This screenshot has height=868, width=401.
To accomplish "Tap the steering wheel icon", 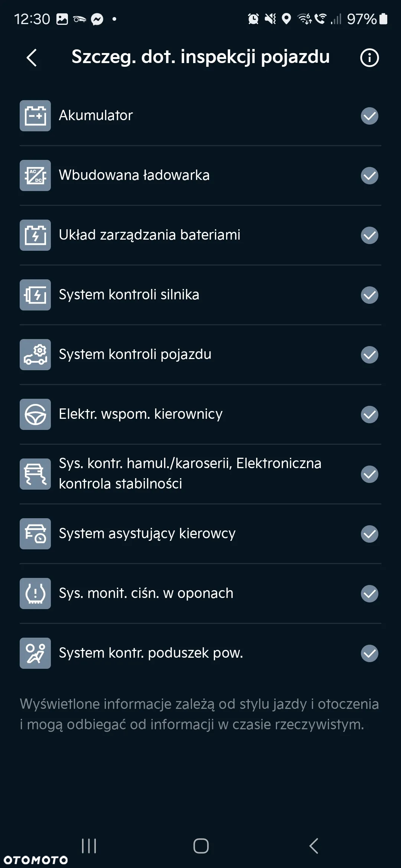I will (35, 414).
